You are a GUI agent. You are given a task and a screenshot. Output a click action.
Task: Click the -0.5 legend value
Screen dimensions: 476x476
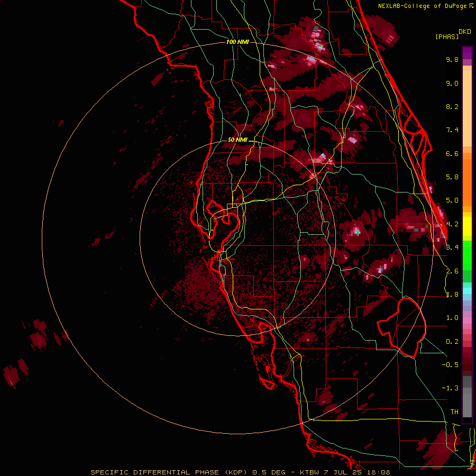(450, 365)
